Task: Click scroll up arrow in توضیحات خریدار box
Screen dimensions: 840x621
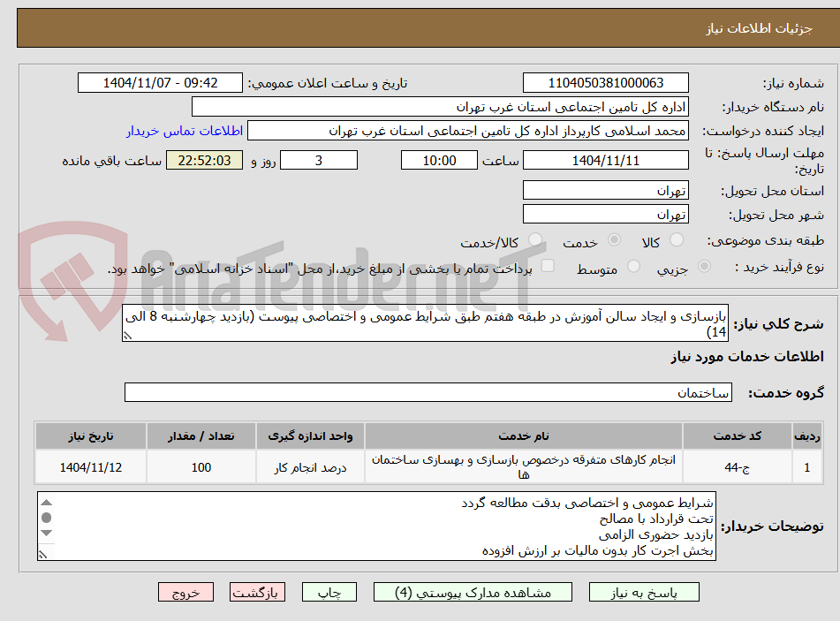Action: 47,502
